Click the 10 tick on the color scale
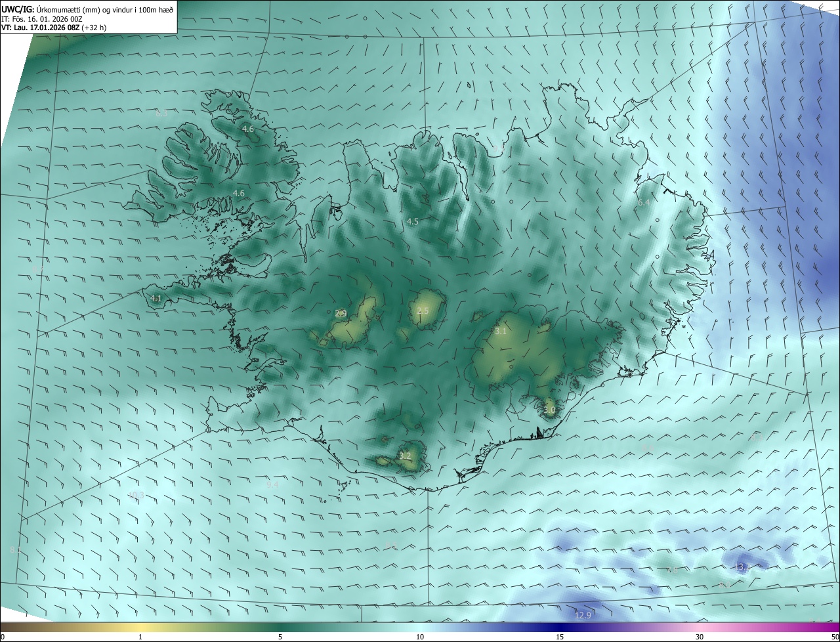Viewport: 840px width, 642px height. point(420,637)
